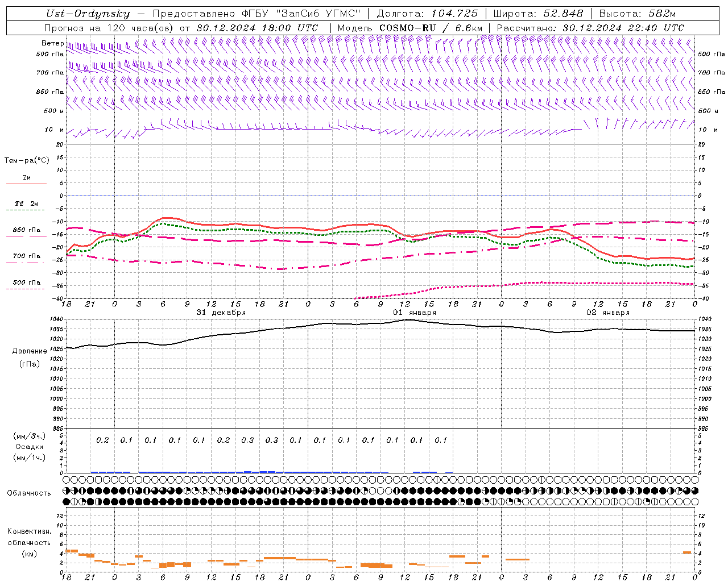Screen dimensions: 728x582
Task: Click the dashed Td 2м legend line sample
Action: tap(26, 210)
